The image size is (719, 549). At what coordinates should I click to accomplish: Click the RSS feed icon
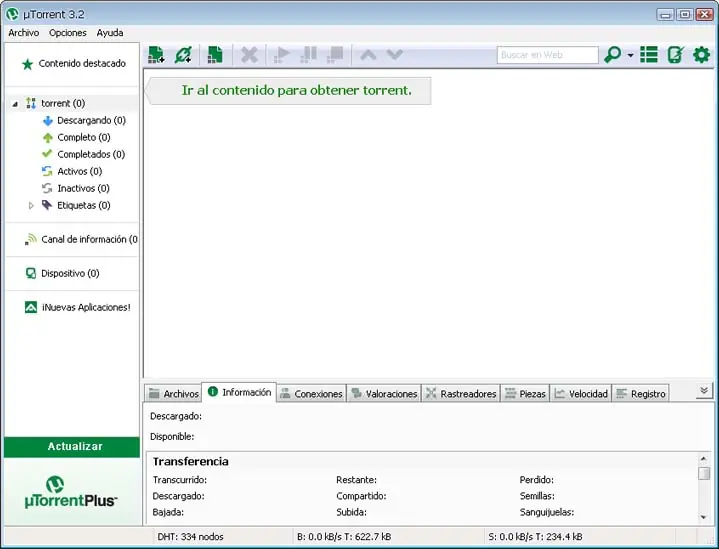point(31,239)
